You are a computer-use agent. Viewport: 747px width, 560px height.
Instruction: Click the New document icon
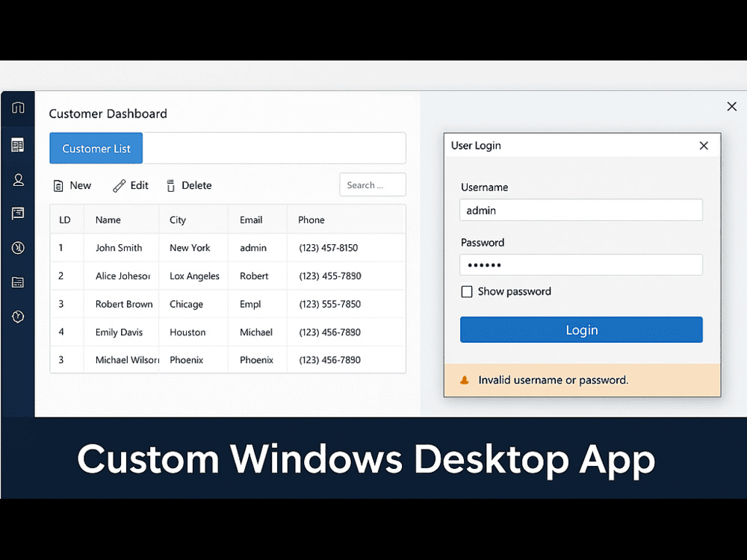(x=58, y=186)
